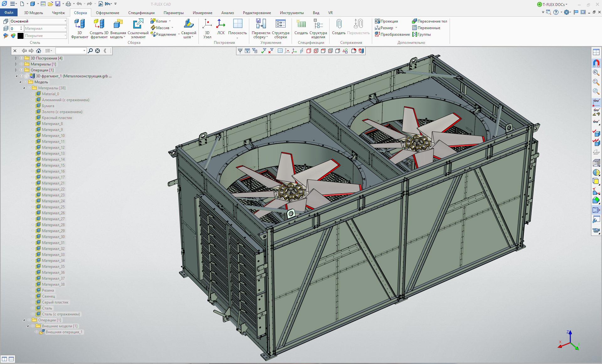Click the Переменные button
The height and width of the screenshot is (364, 602).
click(426, 28)
